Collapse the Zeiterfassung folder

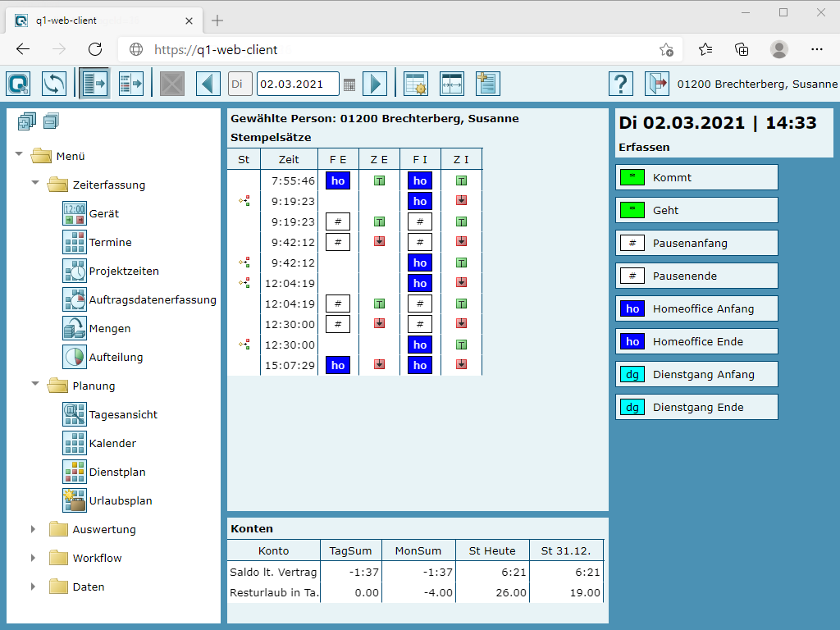(35, 185)
